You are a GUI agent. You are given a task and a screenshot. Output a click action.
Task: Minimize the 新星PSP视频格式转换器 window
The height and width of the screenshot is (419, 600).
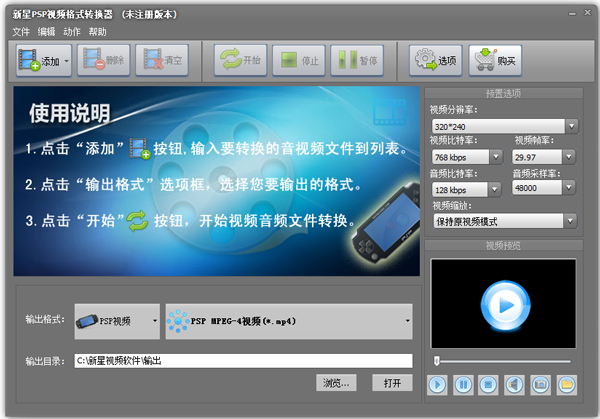click(572, 14)
